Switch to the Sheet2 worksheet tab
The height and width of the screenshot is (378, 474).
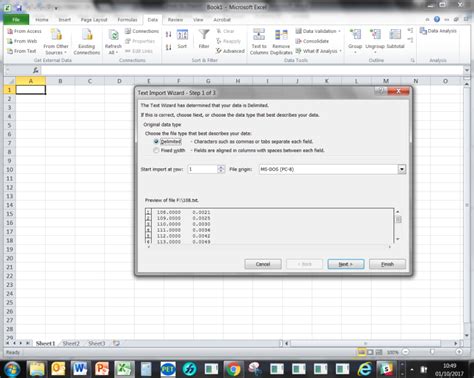tap(71, 343)
